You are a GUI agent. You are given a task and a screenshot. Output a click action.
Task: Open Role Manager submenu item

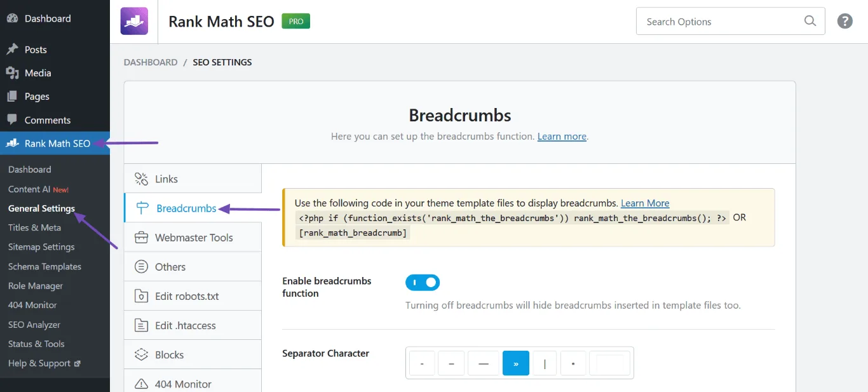pyautogui.click(x=36, y=286)
